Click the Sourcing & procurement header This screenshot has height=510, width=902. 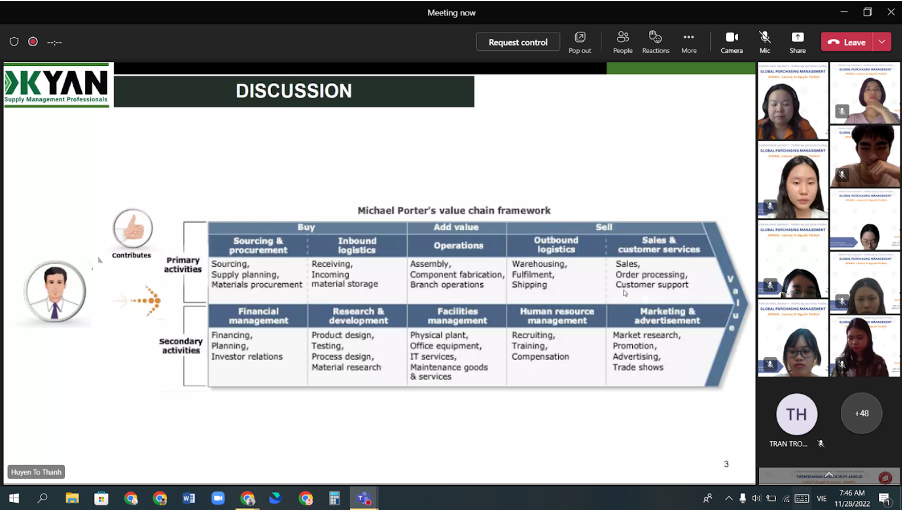pyautogui.click(x=258, y=246)
